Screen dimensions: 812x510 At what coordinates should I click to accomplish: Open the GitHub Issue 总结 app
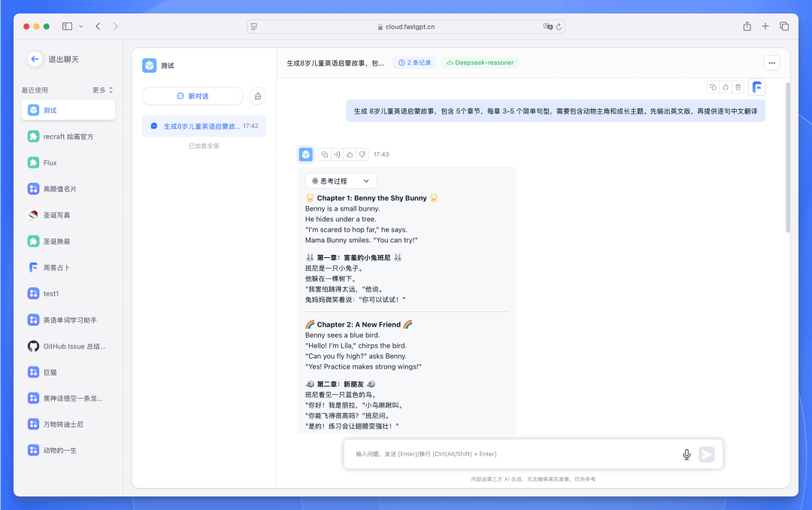click(x=68, y=346)
